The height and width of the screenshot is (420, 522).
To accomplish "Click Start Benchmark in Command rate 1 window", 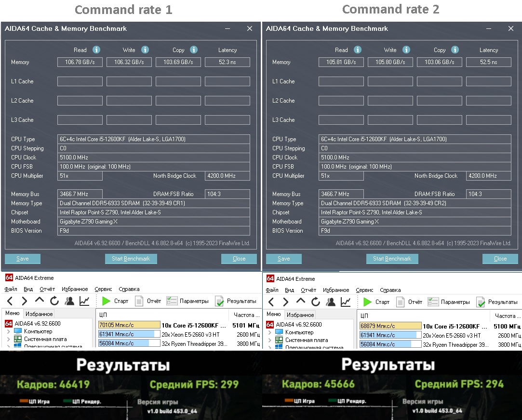I will [131, 259].
